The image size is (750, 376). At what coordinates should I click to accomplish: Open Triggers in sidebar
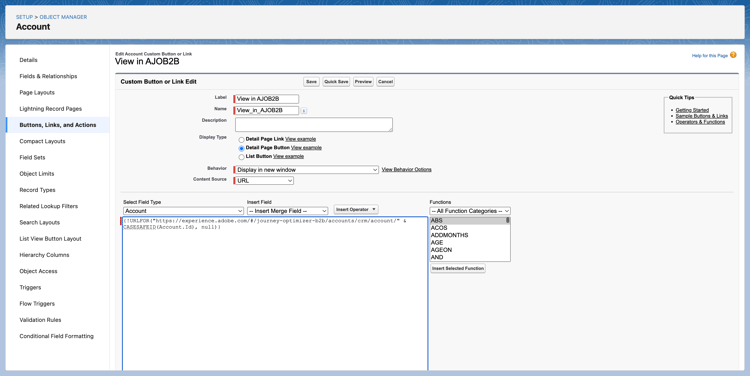(x=30, y=288)
